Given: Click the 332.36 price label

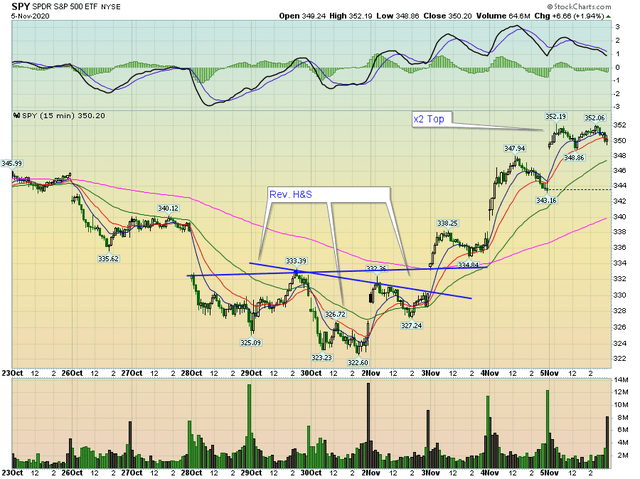Looking at the screenshot, I should [x=376, y=268].
